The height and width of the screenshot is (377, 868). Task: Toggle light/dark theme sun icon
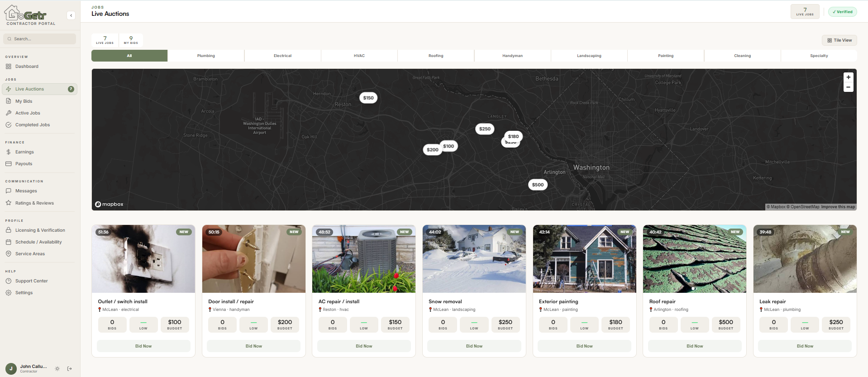point(57,369)
